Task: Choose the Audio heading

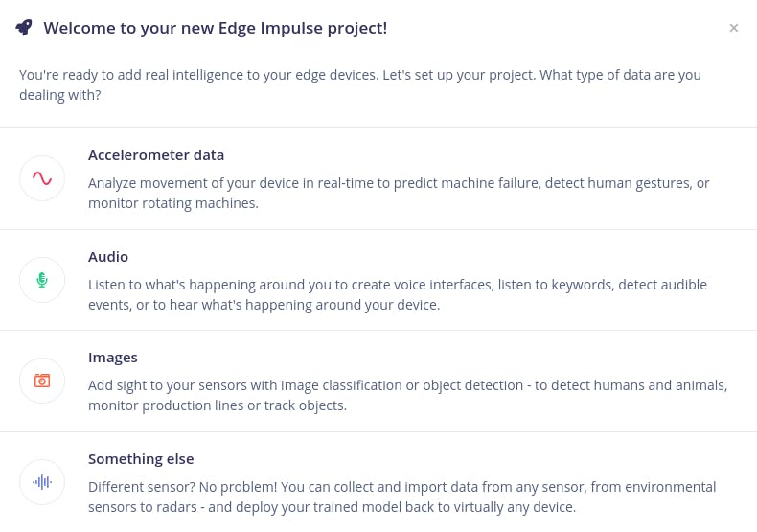Action: [108, 257]
